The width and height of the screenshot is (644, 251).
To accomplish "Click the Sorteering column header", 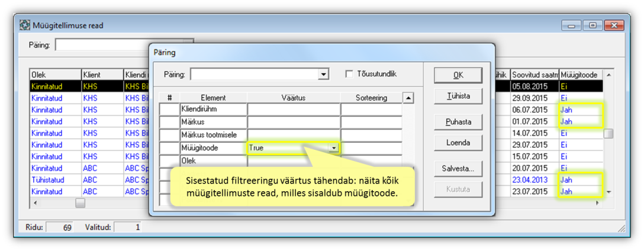I will [x=371, y=98].
